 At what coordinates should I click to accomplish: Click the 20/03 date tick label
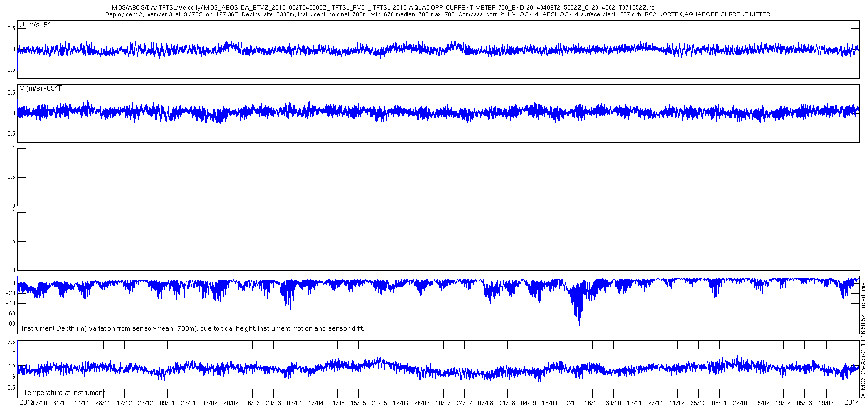(273, 403)
